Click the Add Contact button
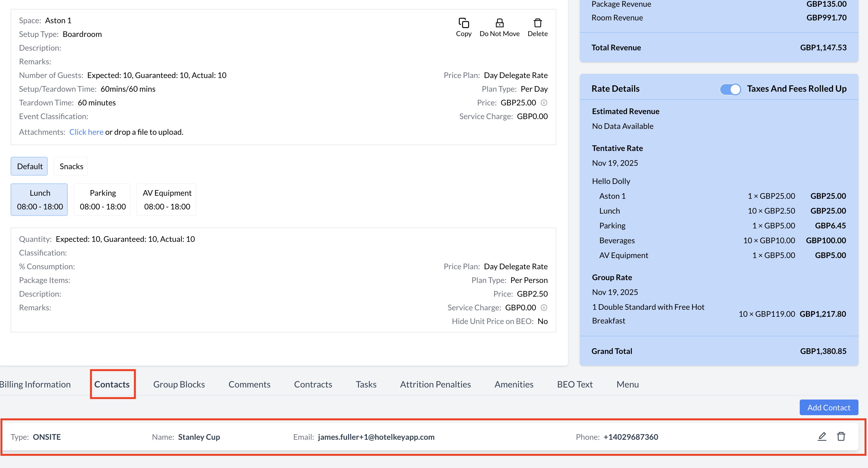 pos(828,408)
